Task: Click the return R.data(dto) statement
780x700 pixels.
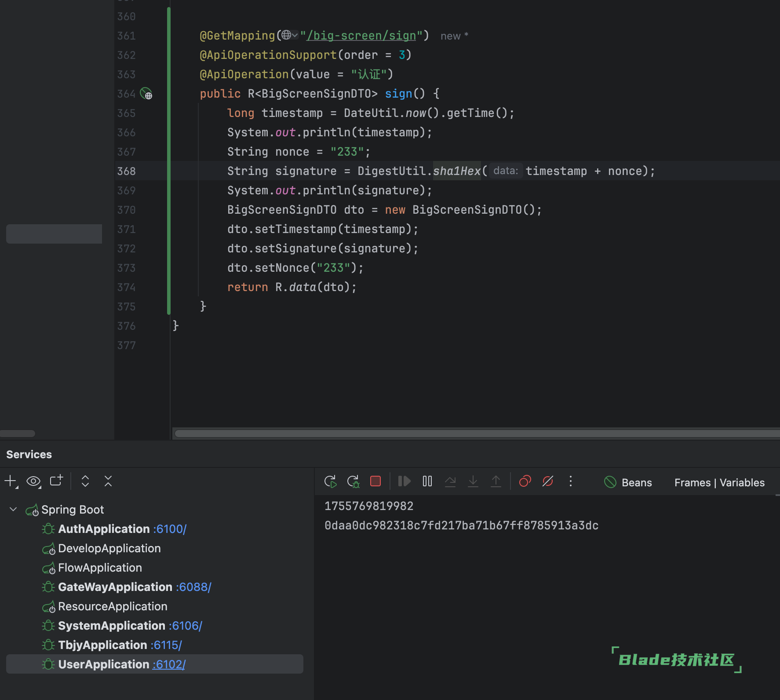Action: [x=292, y=287]
